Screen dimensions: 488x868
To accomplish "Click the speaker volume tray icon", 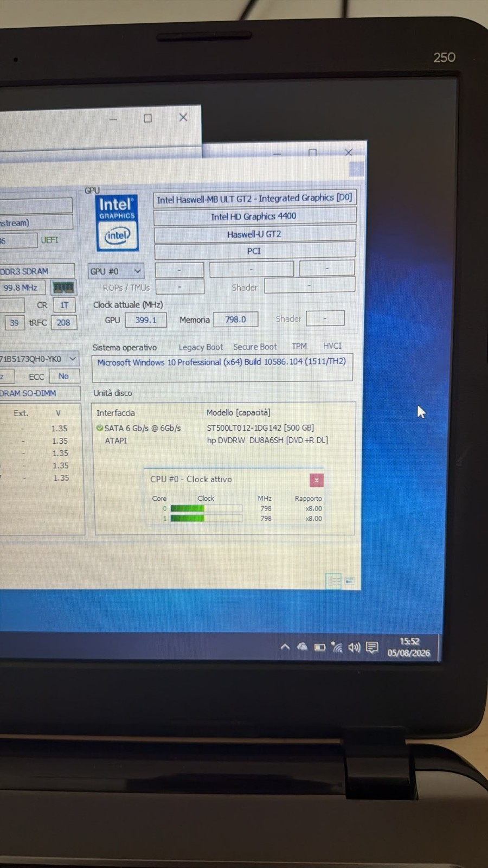I will pos(354,647).
